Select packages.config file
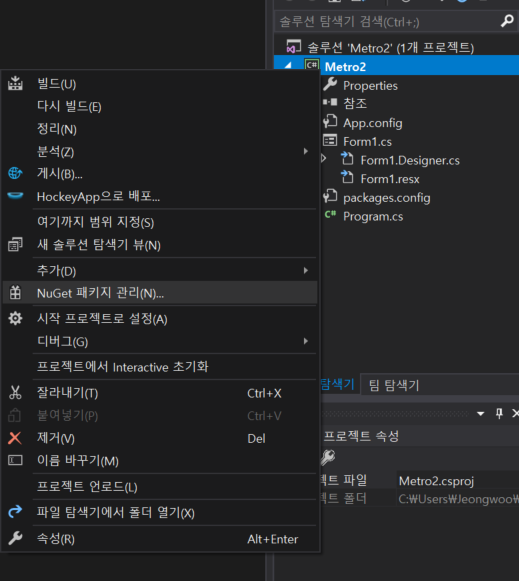 pos(386,197)
